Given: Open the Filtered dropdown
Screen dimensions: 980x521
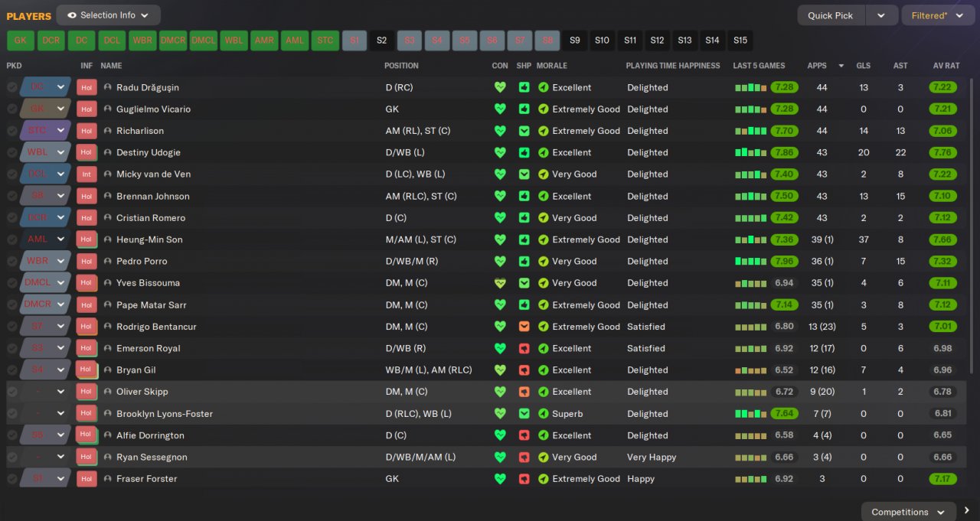Looking at the screenshot, I should click(x=937, y=15).
